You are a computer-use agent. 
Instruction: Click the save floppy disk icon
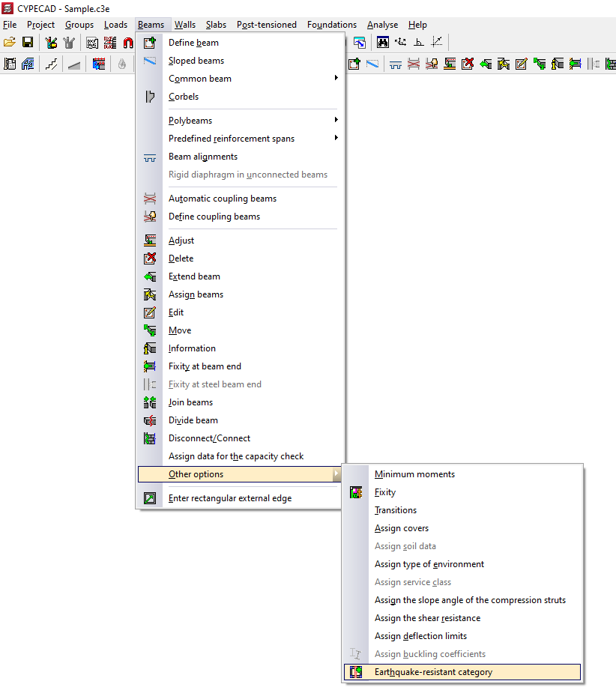tap(28, 43)
